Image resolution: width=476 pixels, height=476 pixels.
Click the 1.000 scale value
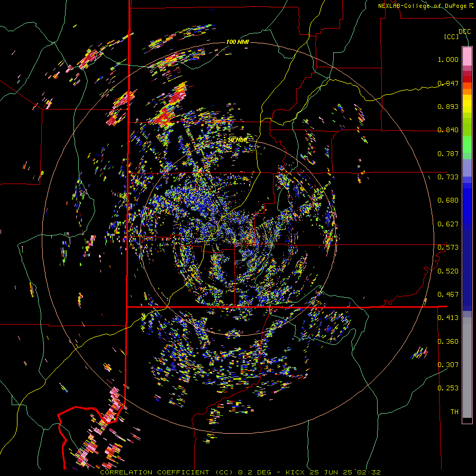tap(448, 59)
